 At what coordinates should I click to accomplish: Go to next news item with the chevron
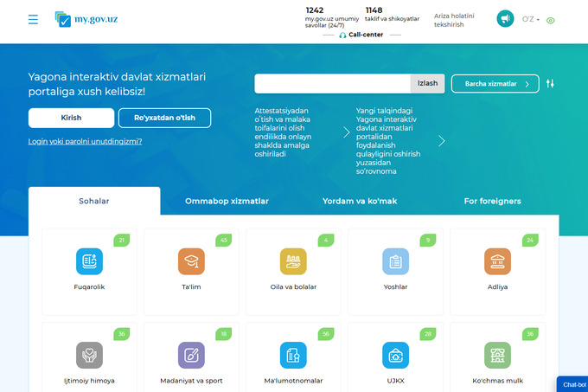coord(442,140)
